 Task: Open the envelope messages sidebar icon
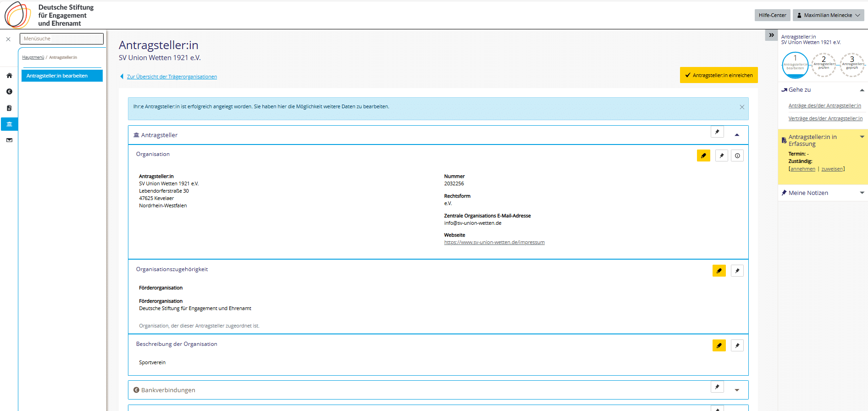[9, 140]
